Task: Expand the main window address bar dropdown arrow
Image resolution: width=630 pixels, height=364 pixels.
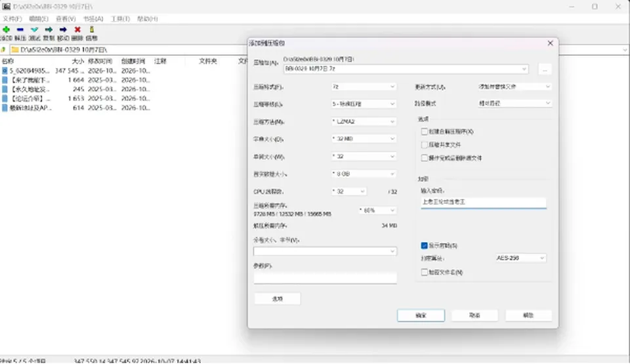Action: point(625,50)
